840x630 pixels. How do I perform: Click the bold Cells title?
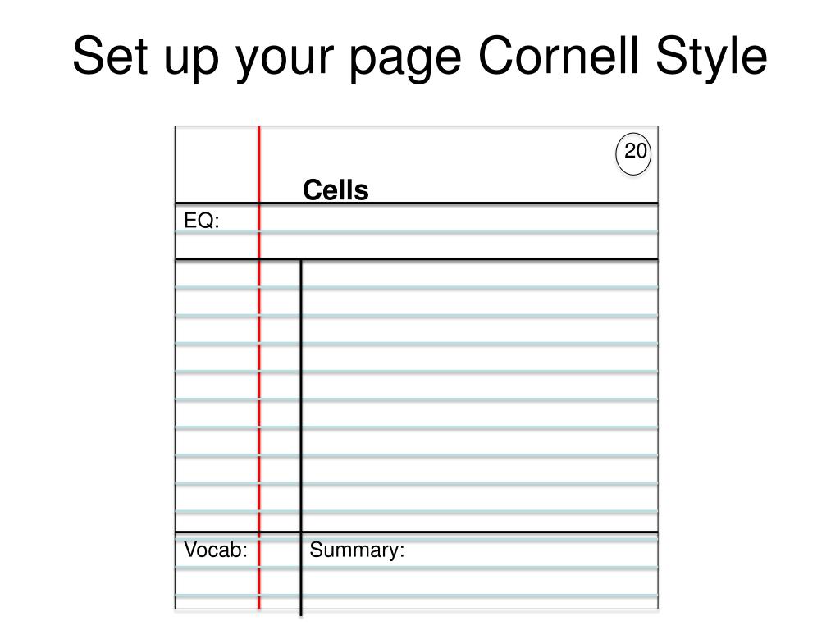click(336, 190)
